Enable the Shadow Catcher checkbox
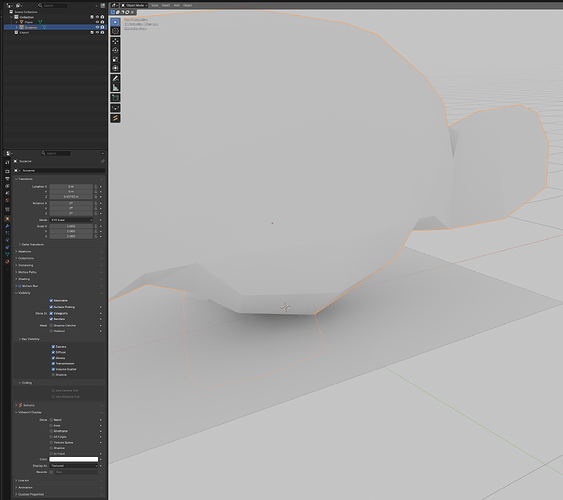Viewport: 563px width, 500px height. tap(51, 326)
